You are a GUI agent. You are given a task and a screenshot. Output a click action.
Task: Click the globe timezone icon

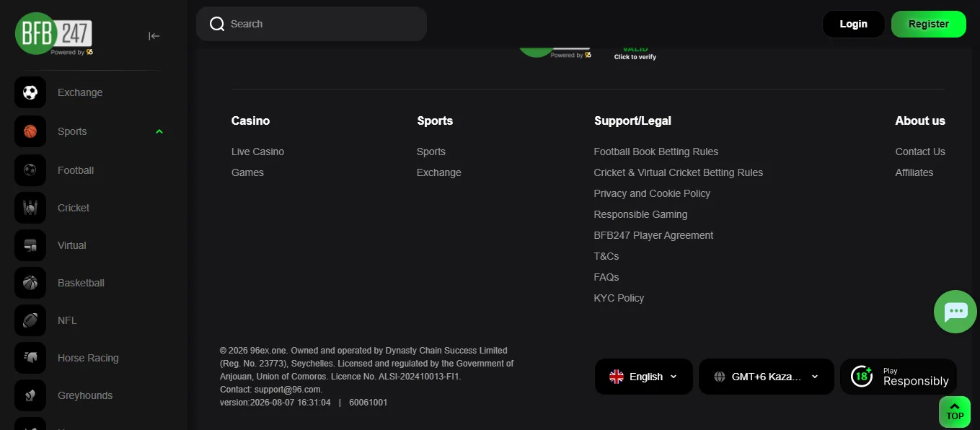tap(719, 377)
